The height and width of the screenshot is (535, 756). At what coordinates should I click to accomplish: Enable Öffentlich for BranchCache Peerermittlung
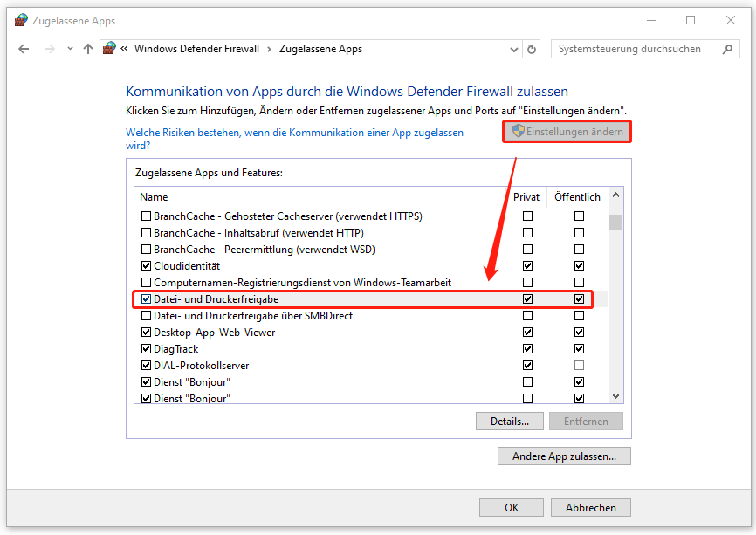pyautogui.click(x=579, y=250)
